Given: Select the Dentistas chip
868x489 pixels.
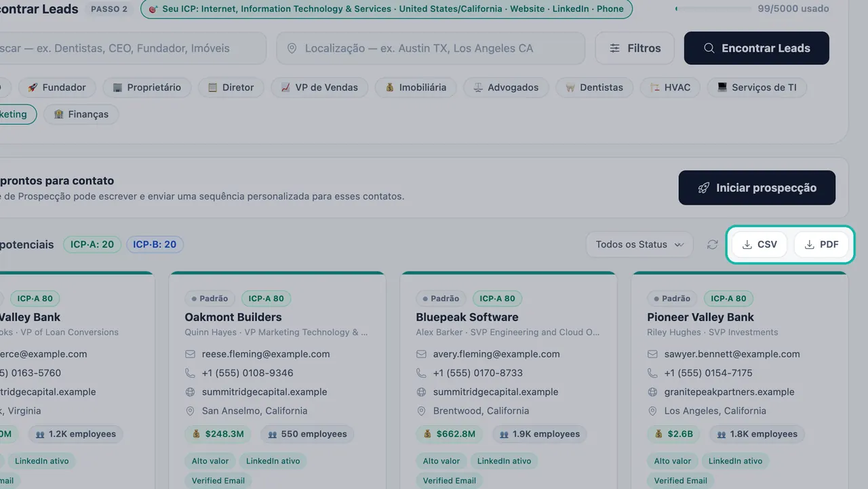Looking at the screenshot, I should click(594, 87).
